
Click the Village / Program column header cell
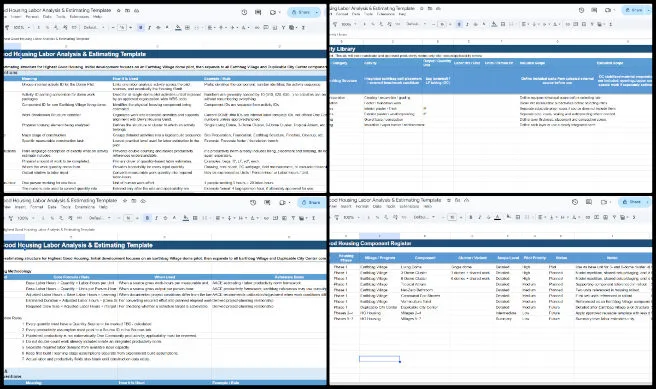pos(380,258)
